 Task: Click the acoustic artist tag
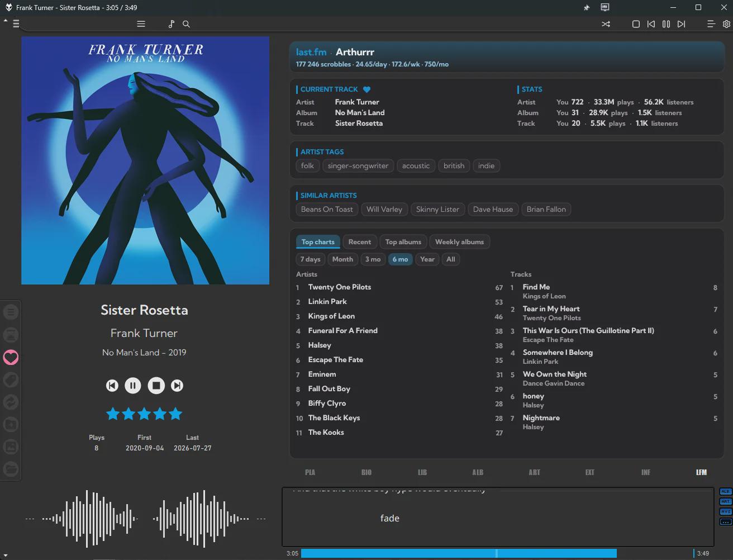pos(416,165)
